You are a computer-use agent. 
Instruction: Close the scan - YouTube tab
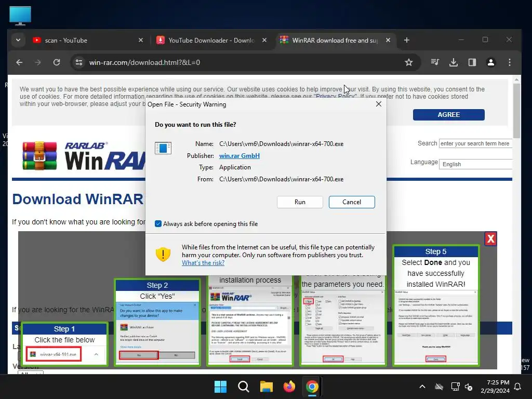pyautogui.click(x=141, y=40)
